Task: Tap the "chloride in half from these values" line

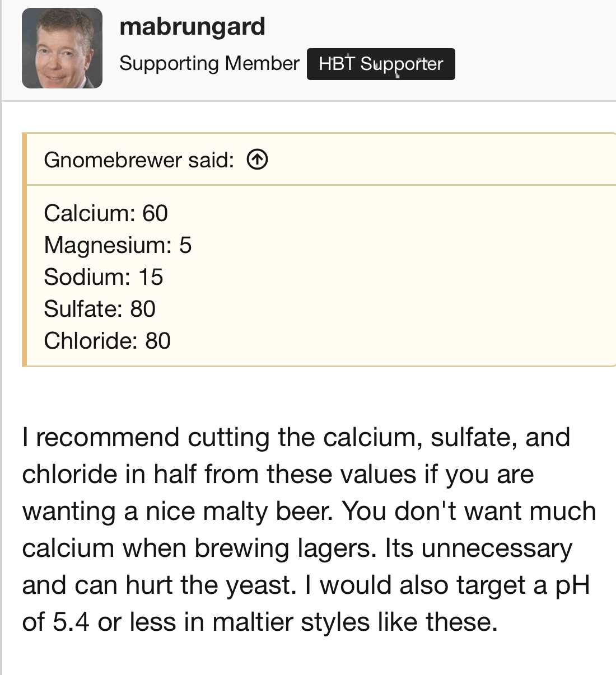Action: click(278, 474)
